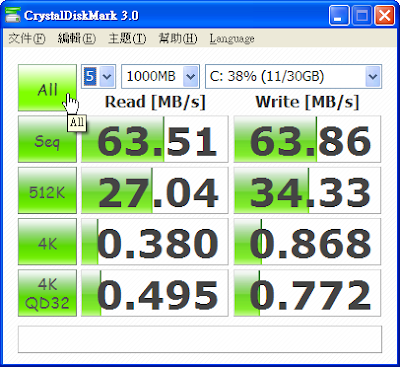Viewport: 400px width, 367px height.
Task: Open the 主題(T) menu
Action: coord(127,38)
